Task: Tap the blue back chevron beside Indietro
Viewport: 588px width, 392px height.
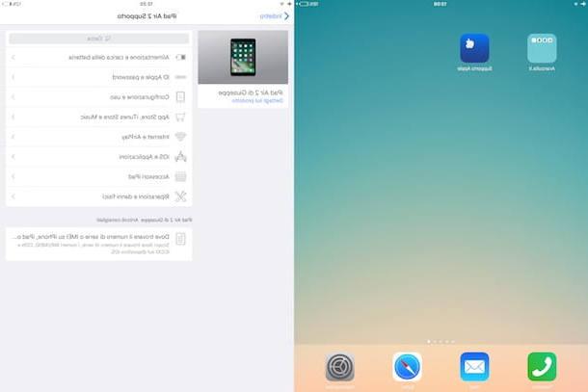Action: tap(286, 16)
